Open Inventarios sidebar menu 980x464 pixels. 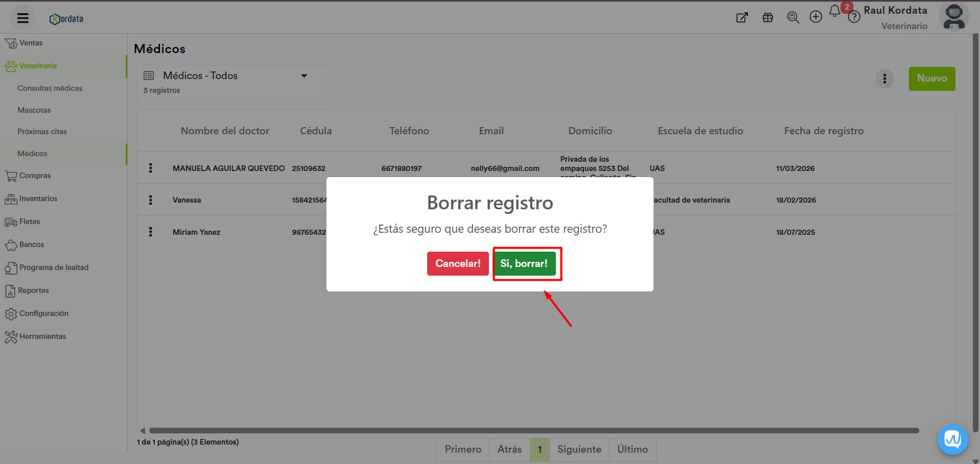click(38, 199)
